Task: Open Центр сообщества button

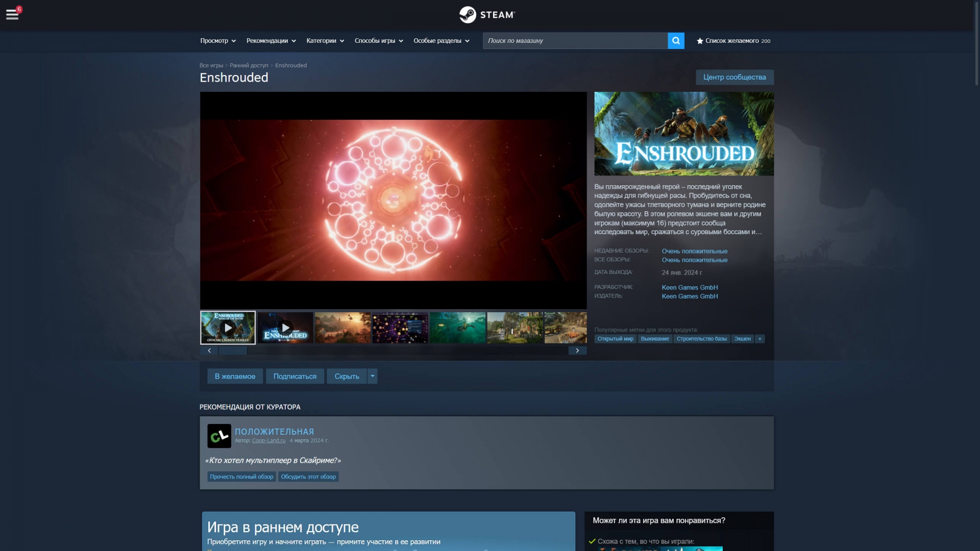Action: [x=734, y=77]
